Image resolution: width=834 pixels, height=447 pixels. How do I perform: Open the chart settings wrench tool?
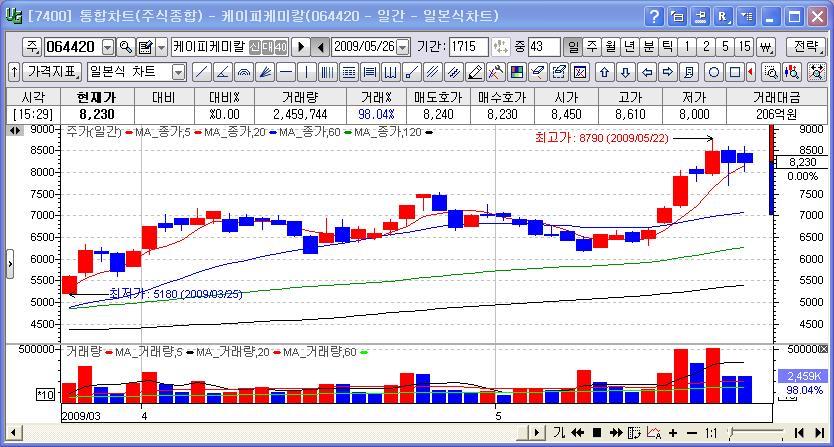click(x=496, y=72)
